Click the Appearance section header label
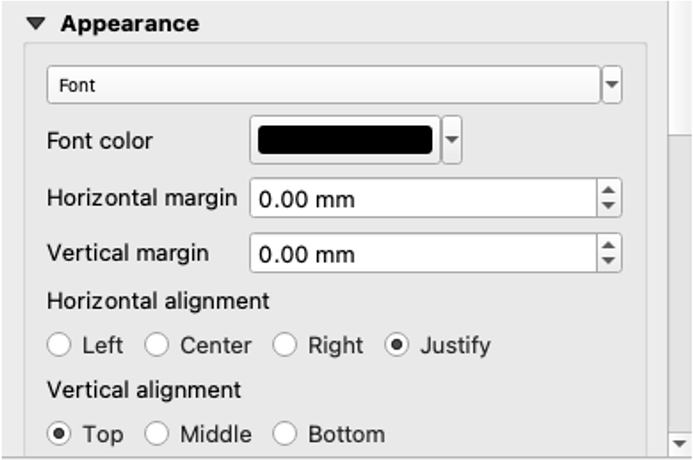This screenshot has width=693, height=460. pos(129,24)
